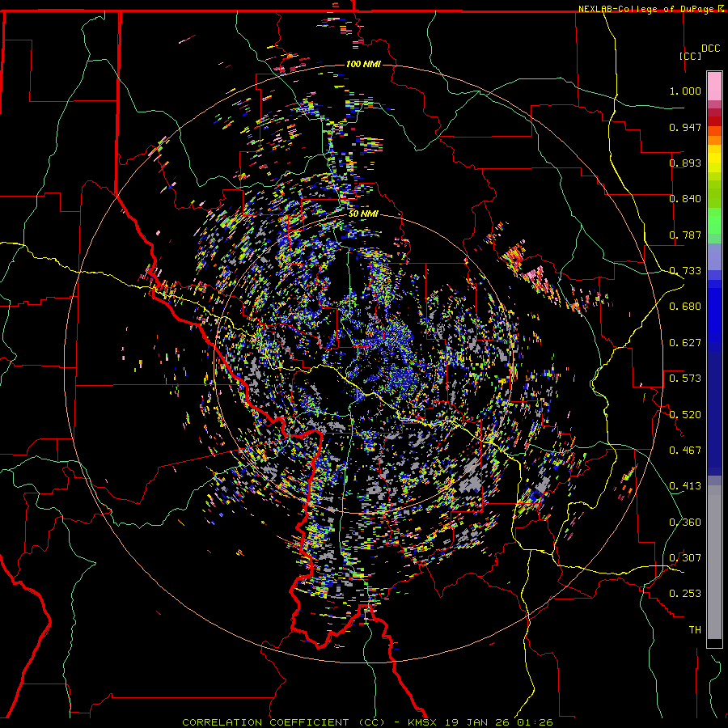Click the 0.360 scale value
The width and height of the screenshot is (728, 728).
[685, 523]
